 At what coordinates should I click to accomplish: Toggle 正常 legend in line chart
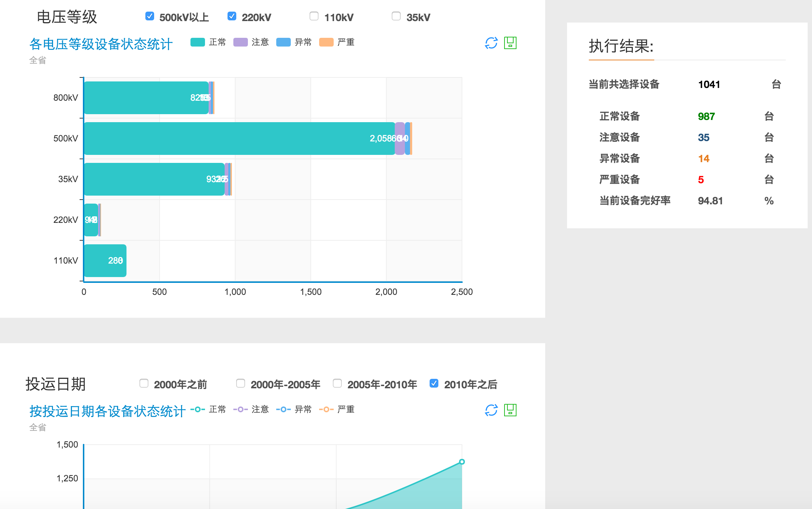(x=208, y=409)
